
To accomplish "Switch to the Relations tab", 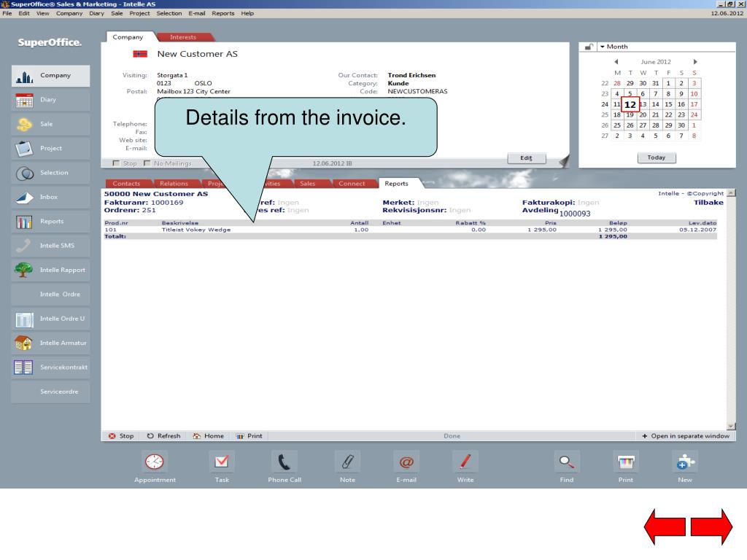I will pyautogui.click(x=174, y=184).
